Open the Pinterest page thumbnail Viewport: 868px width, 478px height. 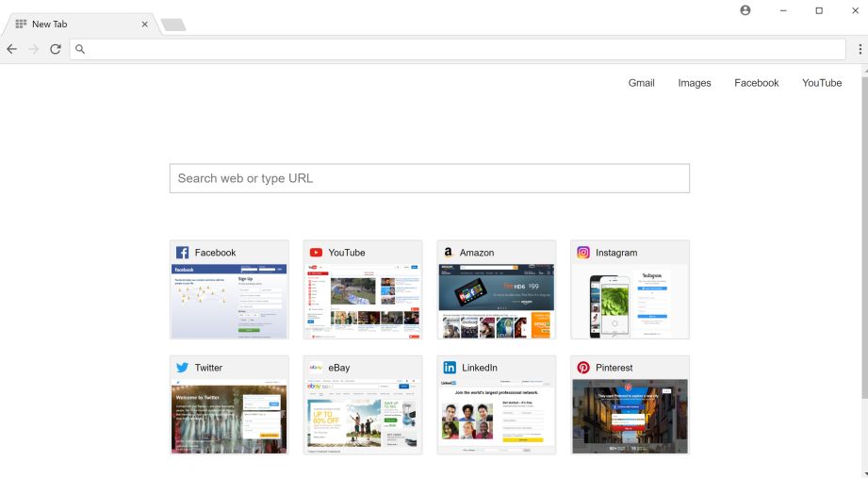[630, 417]
